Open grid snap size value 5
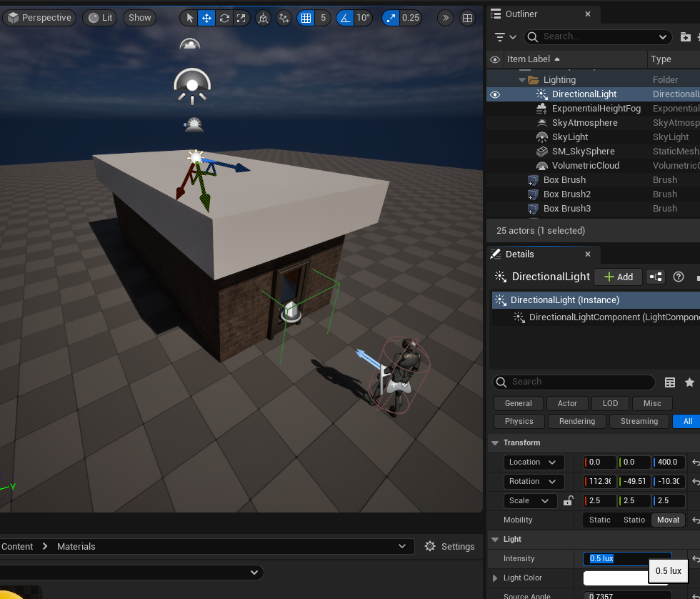The width and height of the screenshot is (700, 599). click(x=323, y=18)
